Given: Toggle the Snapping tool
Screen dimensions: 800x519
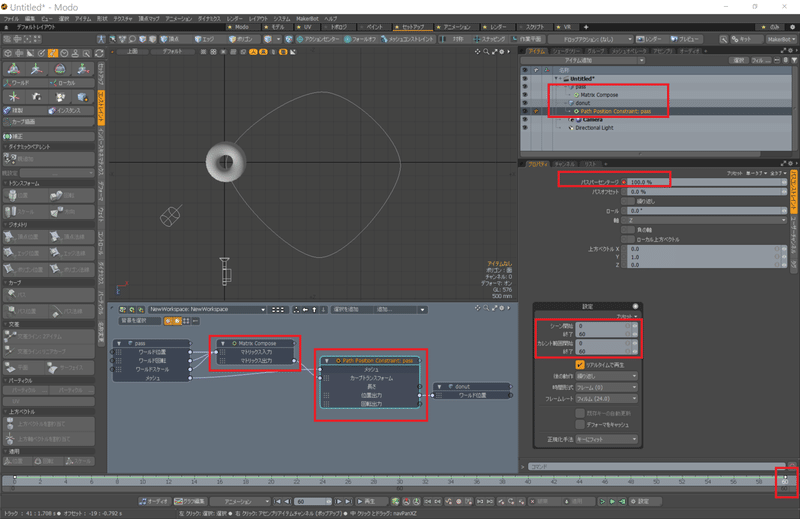Looking at the screenshot, I should [489, 39].
